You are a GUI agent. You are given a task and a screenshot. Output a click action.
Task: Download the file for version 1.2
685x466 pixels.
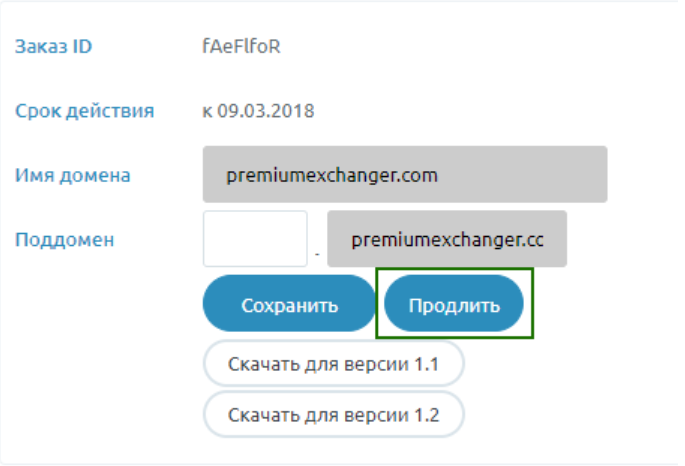pos(333,412)
